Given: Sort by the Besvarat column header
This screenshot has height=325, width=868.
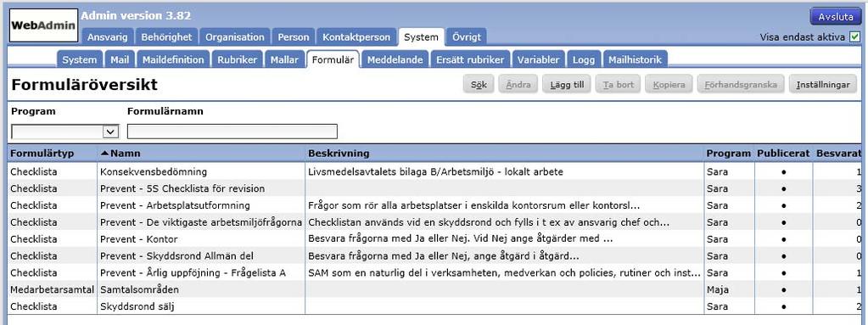Looking at the screenshot, I should coord(838,154).
